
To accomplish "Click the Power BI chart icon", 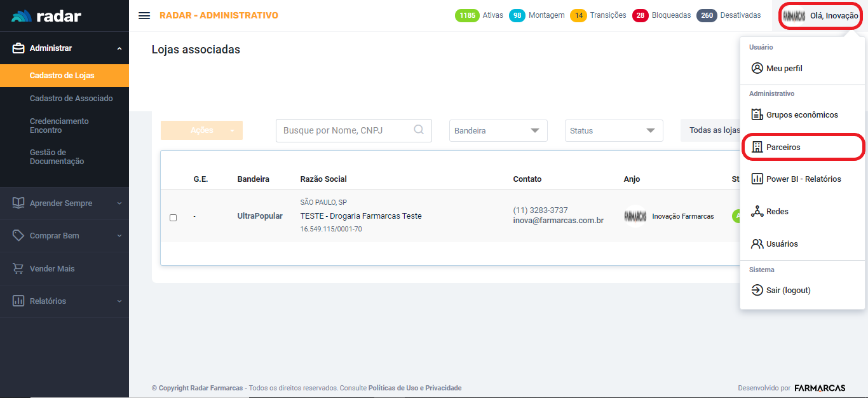I will coord(757,179).
